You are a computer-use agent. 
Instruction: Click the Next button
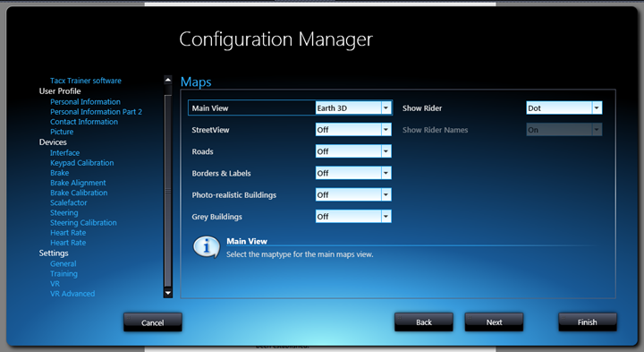click(x=494, y=322)
